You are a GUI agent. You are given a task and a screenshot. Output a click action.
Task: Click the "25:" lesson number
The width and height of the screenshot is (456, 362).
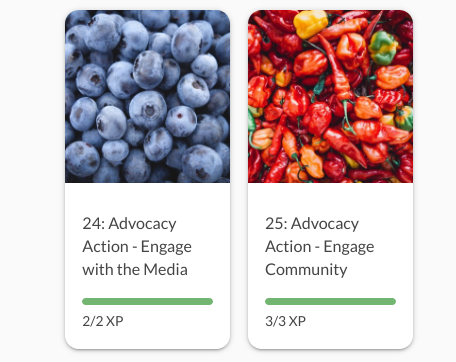(x=276, y=224)
